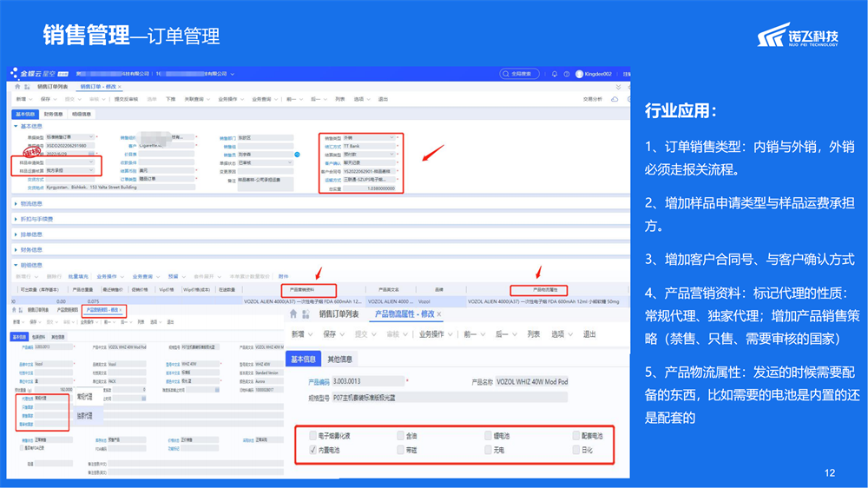Click the 金蝶云星空 logo
The height and width of the screenshot is (488, 868).
pyautogui.click(x=39, y=74)
